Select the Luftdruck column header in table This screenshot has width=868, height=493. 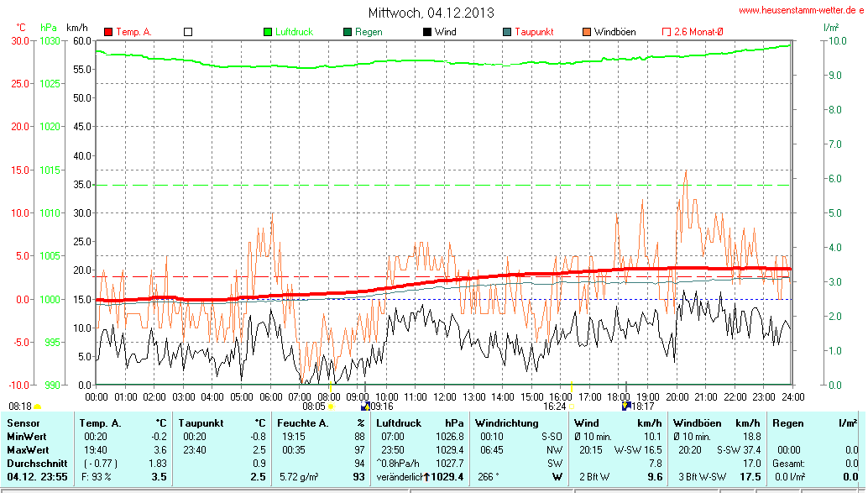click(396, 423)
